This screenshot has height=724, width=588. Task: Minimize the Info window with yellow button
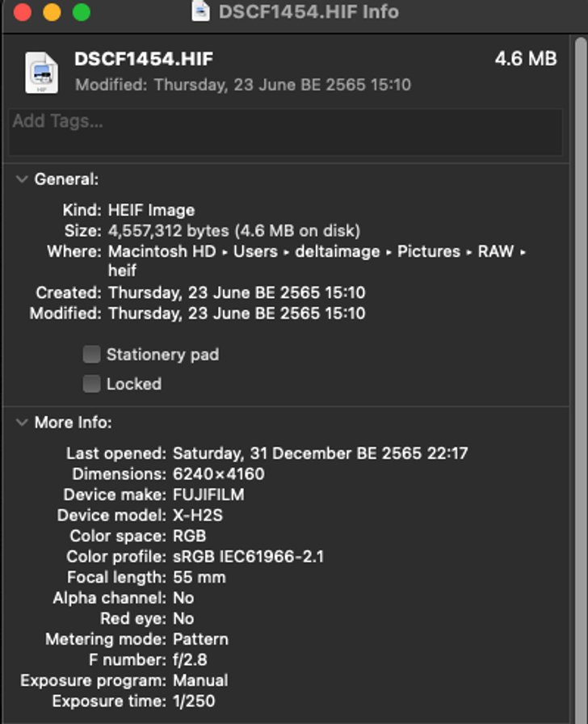click(52, 12)
